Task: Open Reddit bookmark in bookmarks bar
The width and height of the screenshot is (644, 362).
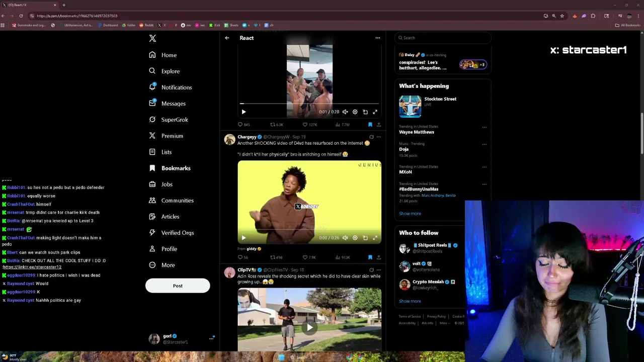Action: 146,25
